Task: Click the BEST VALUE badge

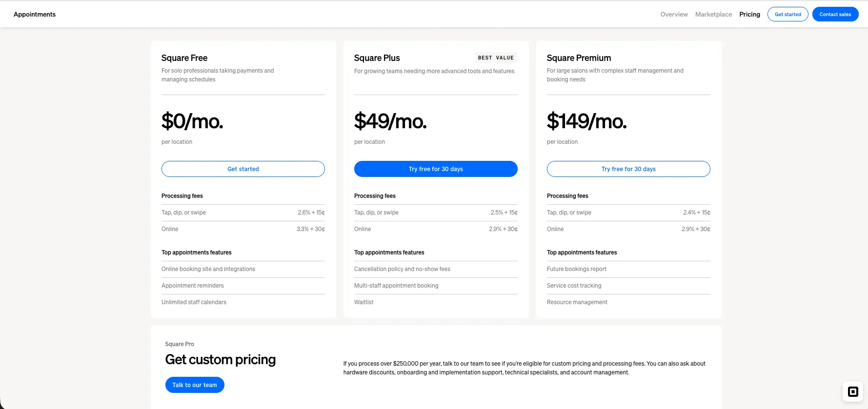Action: [x=496, y=58]
